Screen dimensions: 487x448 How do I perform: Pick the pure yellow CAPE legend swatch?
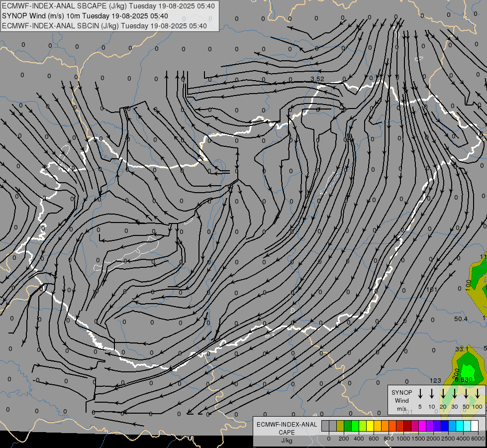370,426
